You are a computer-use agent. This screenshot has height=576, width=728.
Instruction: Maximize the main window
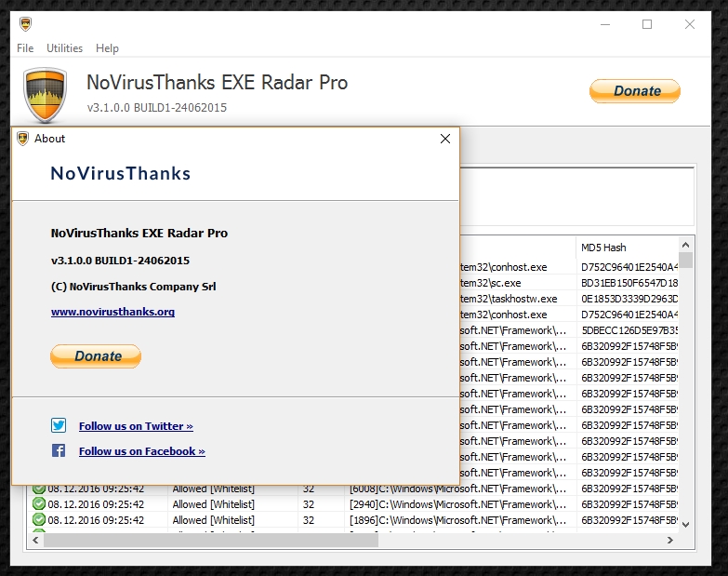[647, 24]
